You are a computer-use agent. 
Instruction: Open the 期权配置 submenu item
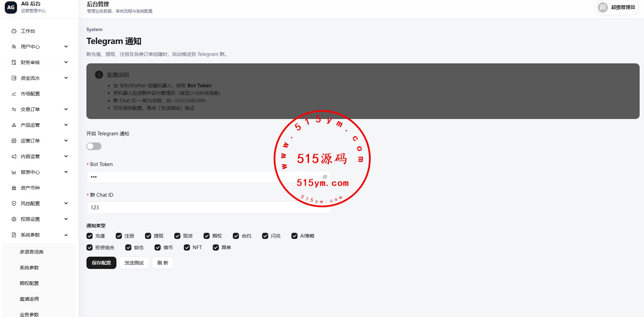[x=39, y=283]
